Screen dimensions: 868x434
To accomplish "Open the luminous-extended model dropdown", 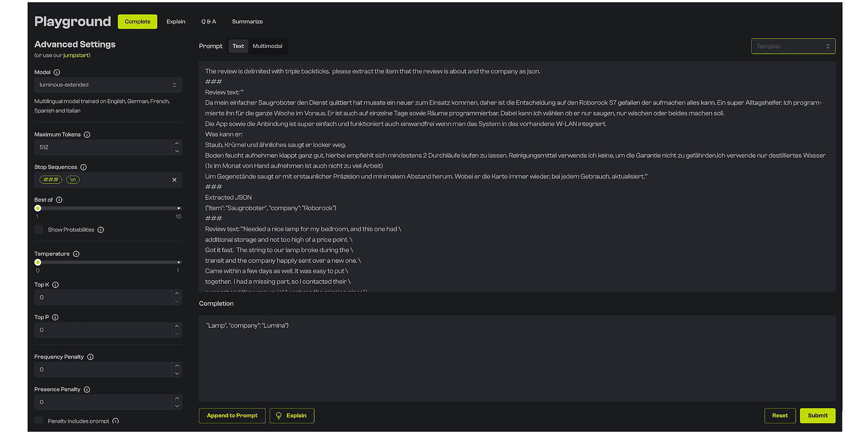I will click(x=108, y=85).
